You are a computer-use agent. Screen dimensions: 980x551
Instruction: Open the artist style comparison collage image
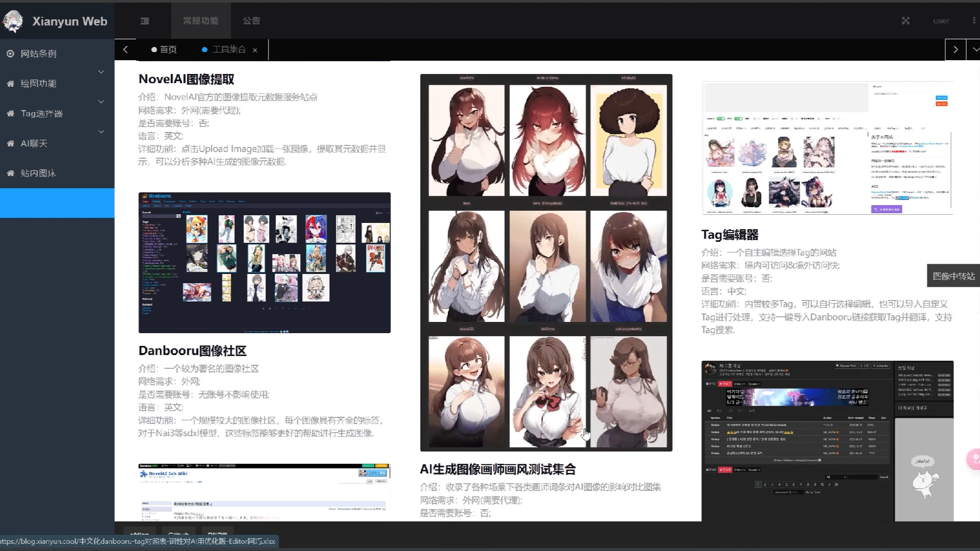pyautogui.click(x=546, y=262)
